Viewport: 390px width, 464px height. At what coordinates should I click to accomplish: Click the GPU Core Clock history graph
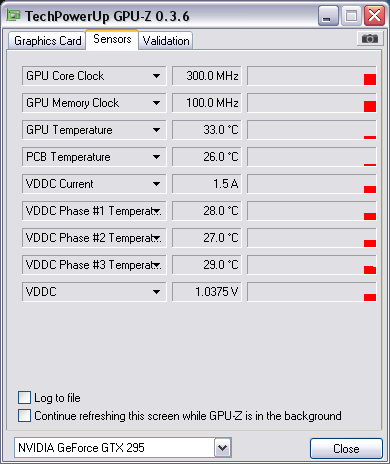(x=312, y=76)
